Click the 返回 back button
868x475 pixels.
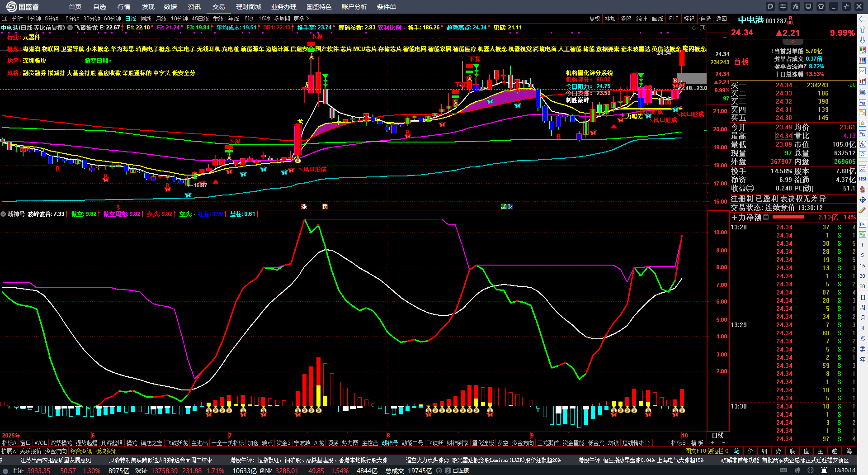pyautogui.click(x=721, y=19)
